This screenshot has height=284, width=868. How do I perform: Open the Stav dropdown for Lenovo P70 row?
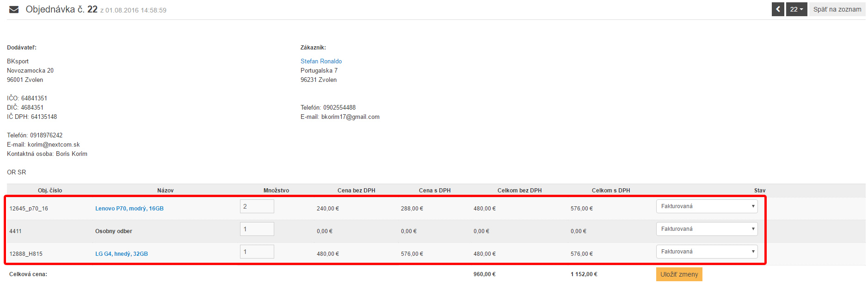tap(707, 206)
